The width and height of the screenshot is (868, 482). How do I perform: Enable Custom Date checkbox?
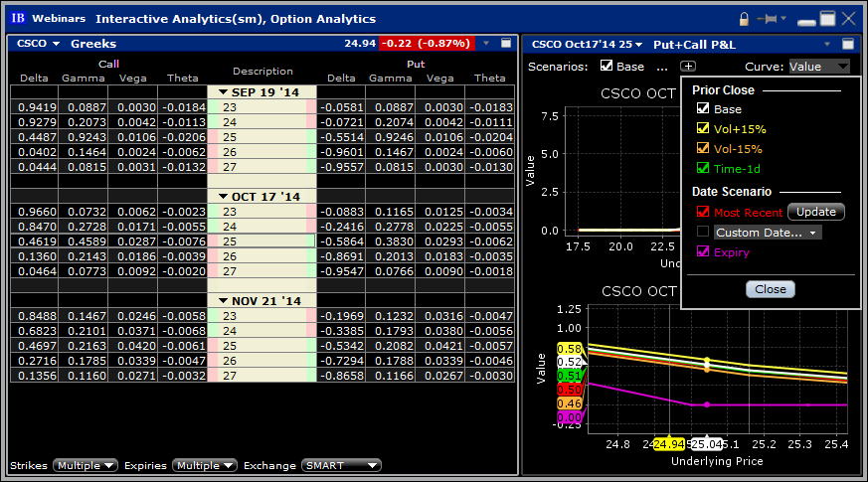pos(703,232)
